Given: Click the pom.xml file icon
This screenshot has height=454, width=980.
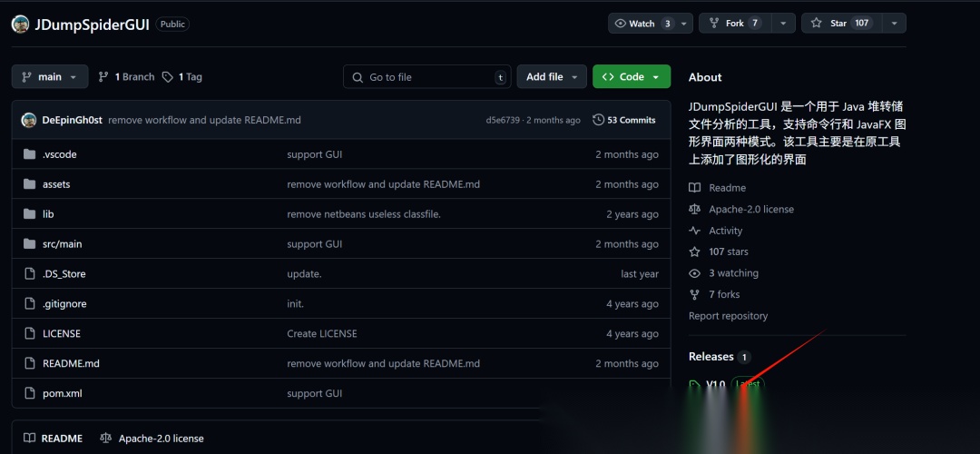Looking at the screenshot, I should pos(29,393).
